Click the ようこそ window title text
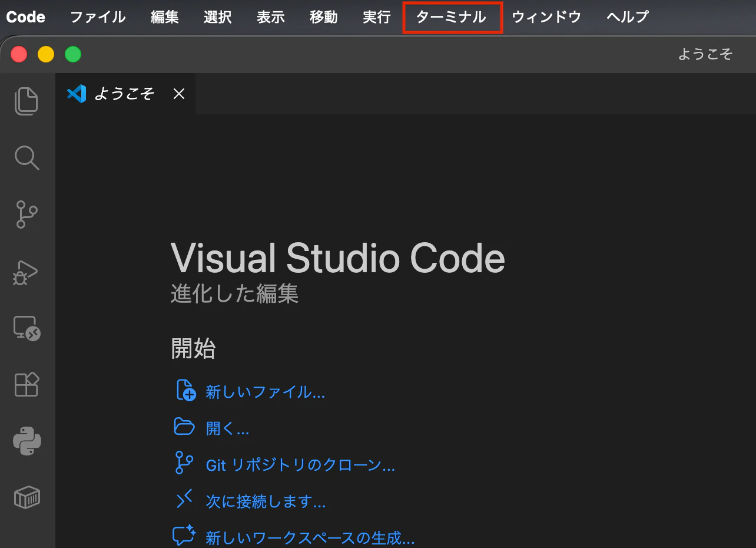Screen dimensions: 756x548 coord(705,54)
